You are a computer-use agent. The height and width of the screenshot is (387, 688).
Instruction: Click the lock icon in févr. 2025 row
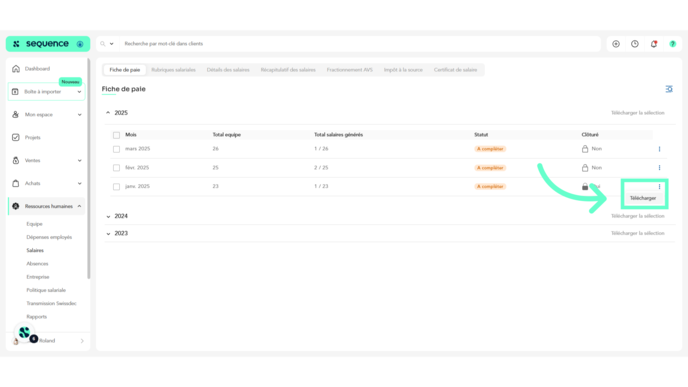click(585, 168)
